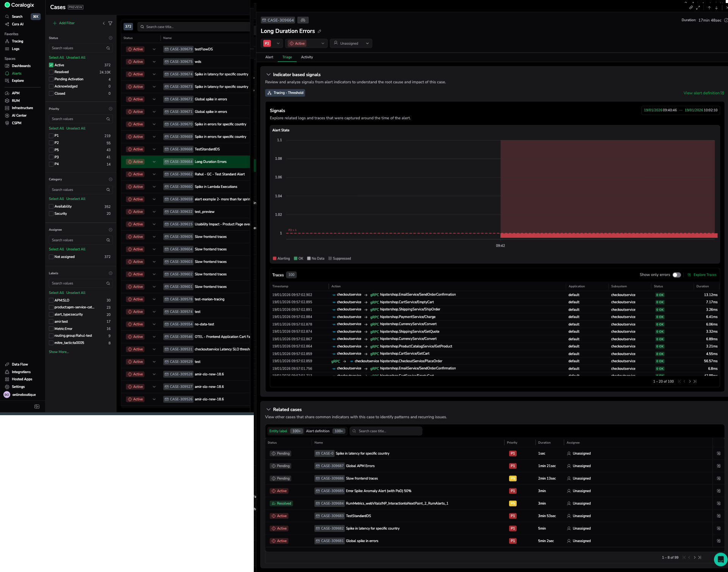Uncheck the Active status filter checkbox
The width and height of the screenshot is (728, 572).
[x=51, y=65]
